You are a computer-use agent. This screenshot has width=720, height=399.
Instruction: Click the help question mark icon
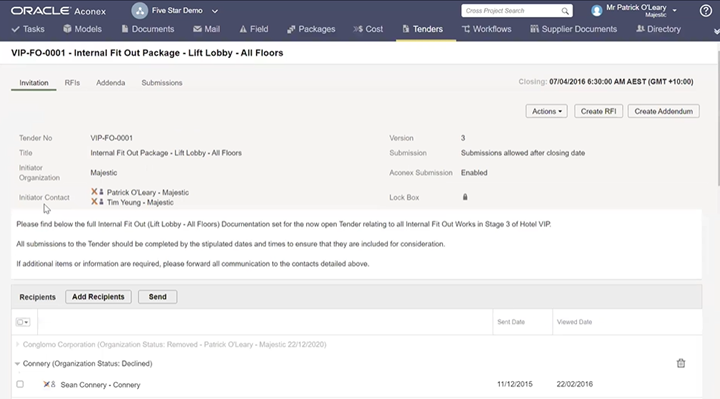705,11
